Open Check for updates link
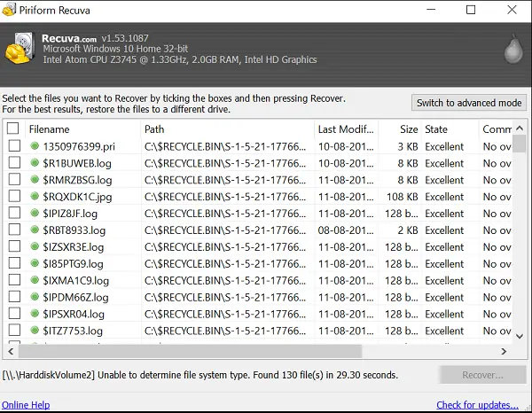 477,405
